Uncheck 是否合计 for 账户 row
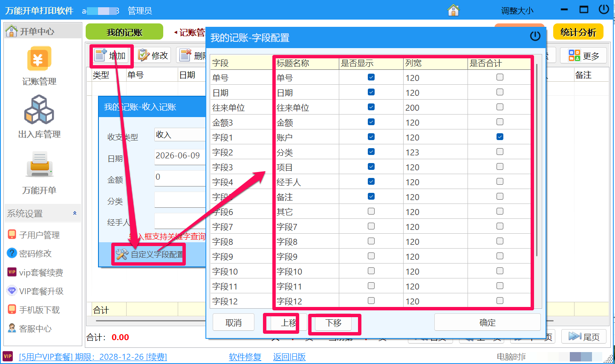The height and width of the screenshot is (364, 615). tap(500, 137)
